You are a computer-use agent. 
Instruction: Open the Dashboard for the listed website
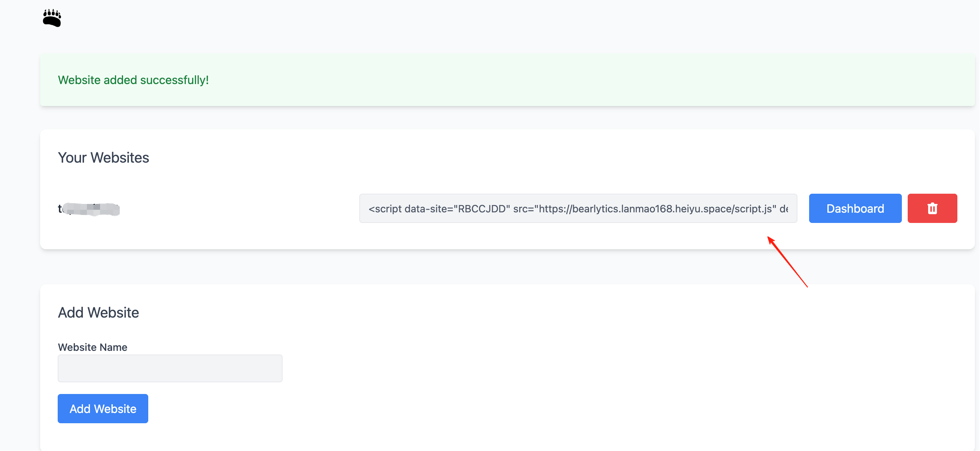pyautogui.click(x=855, y=208)
